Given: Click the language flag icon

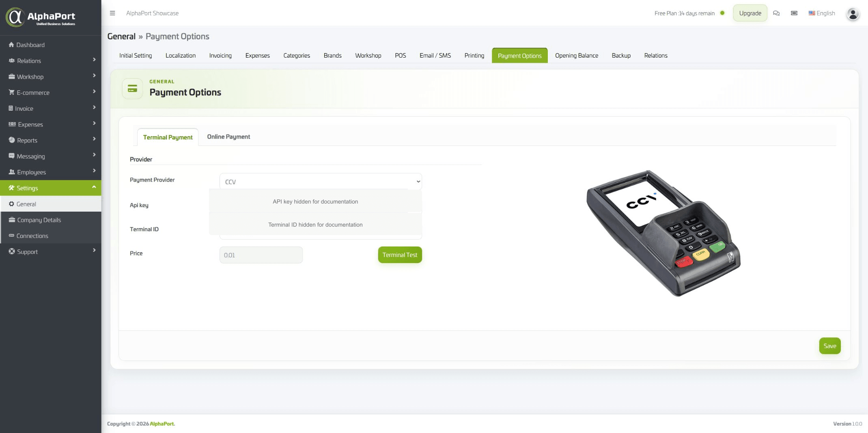Looking at the screenshot, I should (x=812, y=13).
